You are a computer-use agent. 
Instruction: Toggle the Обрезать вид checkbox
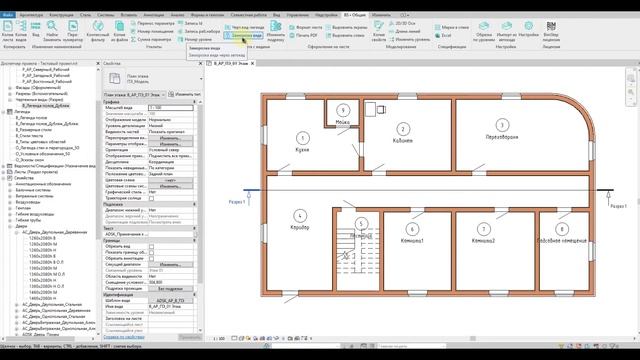151,247
